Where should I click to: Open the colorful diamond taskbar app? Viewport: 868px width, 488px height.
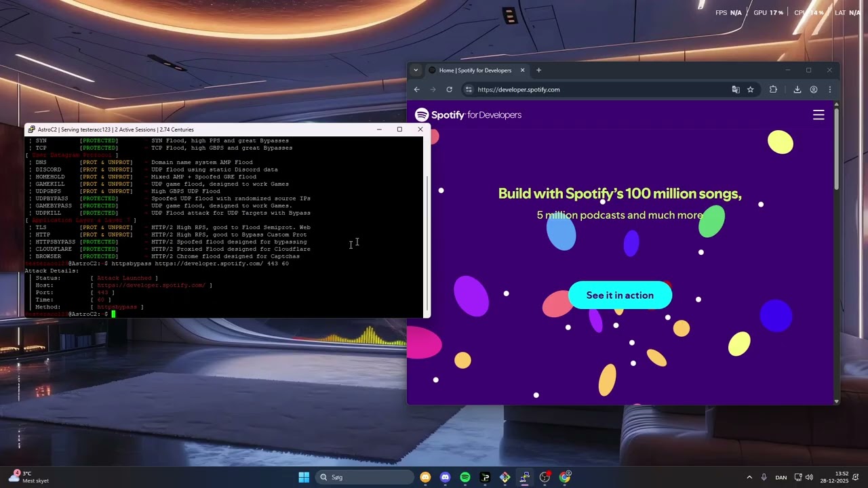[x=505, y=477]
